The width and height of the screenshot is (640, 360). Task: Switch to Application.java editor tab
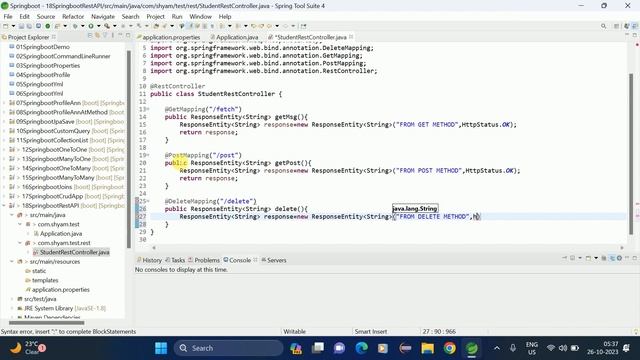(234, 37)
